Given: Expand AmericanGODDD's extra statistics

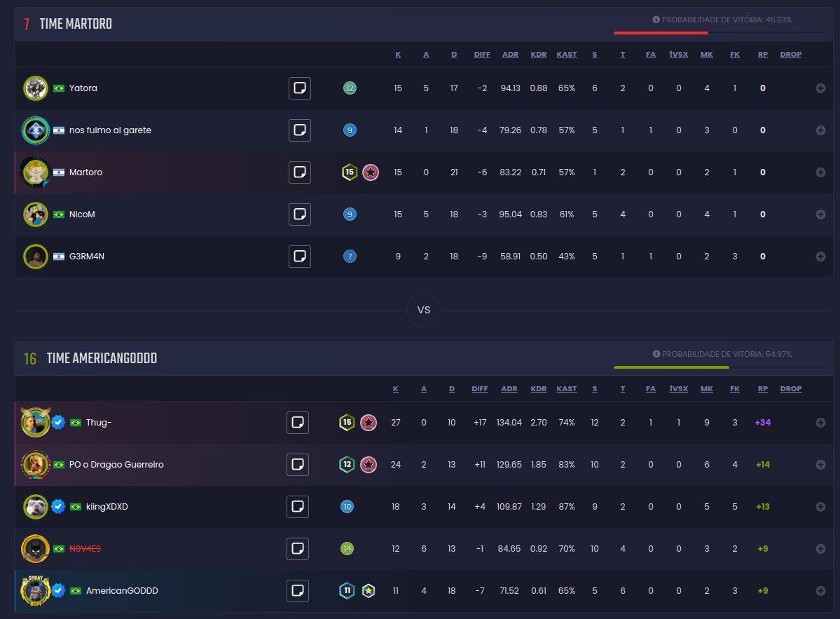Looking at the screenshot, I should pyautogui.click(x=819, y=590).
